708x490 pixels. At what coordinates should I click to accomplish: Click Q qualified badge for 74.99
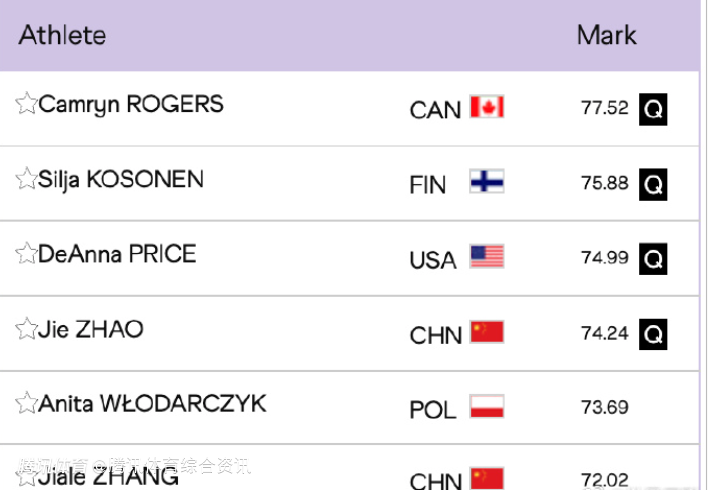pyautogui.click(x=653, y=259)
